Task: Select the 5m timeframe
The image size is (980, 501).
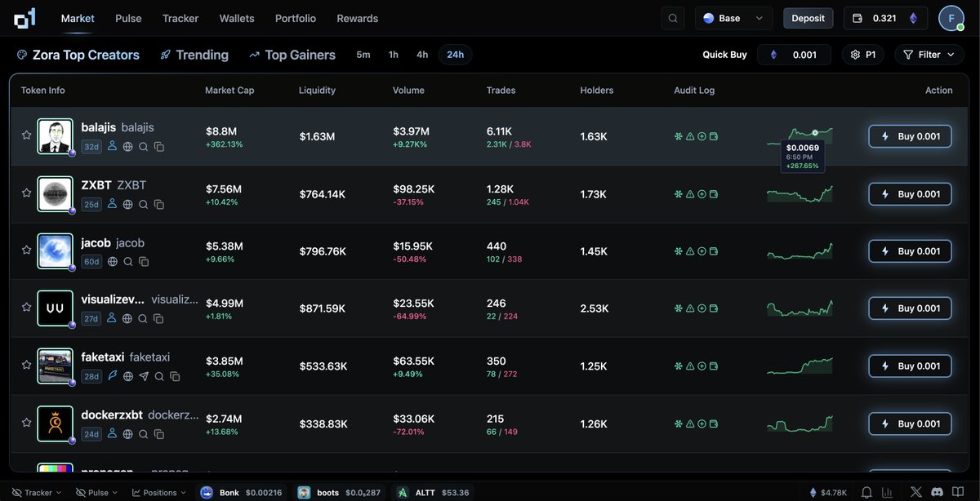Action: click(x=363, y=55)
